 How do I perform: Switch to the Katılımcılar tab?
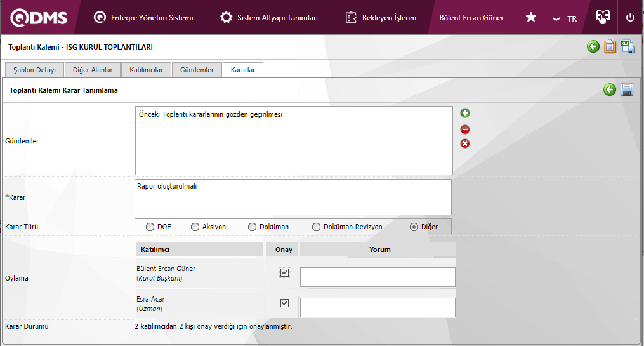point(146,70)
